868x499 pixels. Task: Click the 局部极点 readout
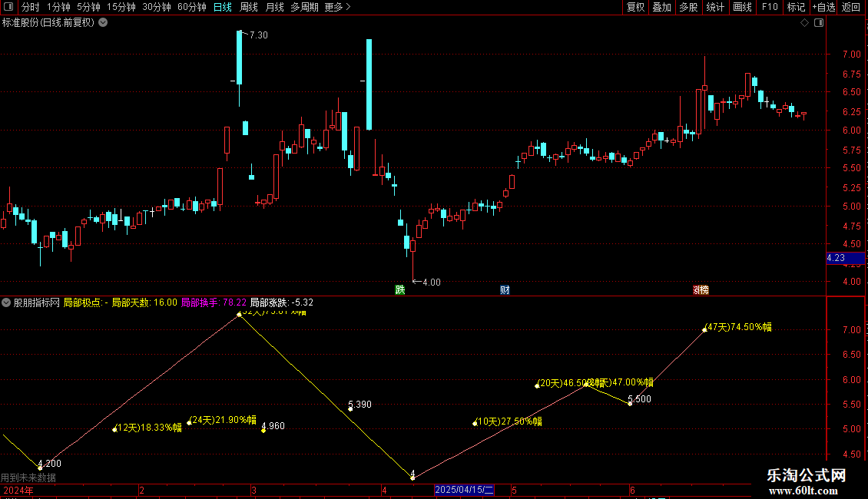pyautogui.click(x=86, y=302)
